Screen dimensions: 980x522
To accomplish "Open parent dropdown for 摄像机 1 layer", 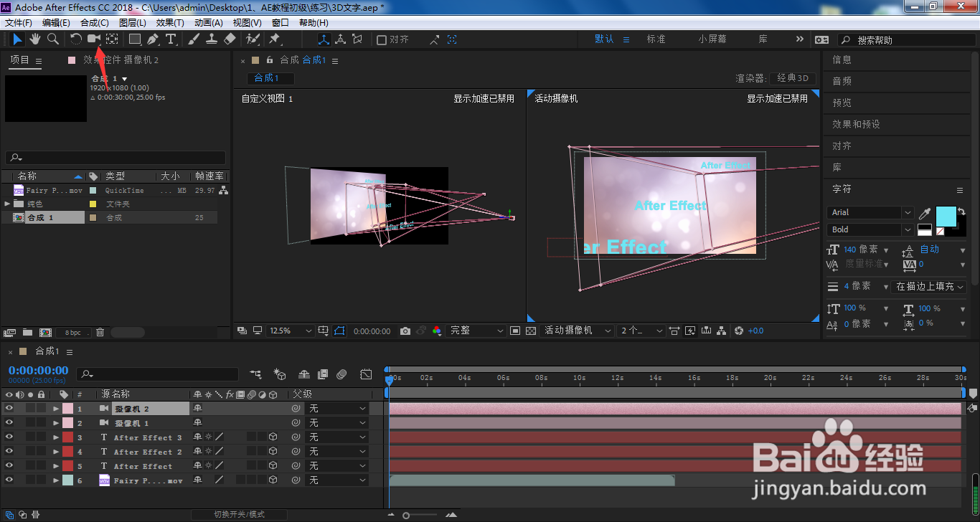I will click(336, 422).
